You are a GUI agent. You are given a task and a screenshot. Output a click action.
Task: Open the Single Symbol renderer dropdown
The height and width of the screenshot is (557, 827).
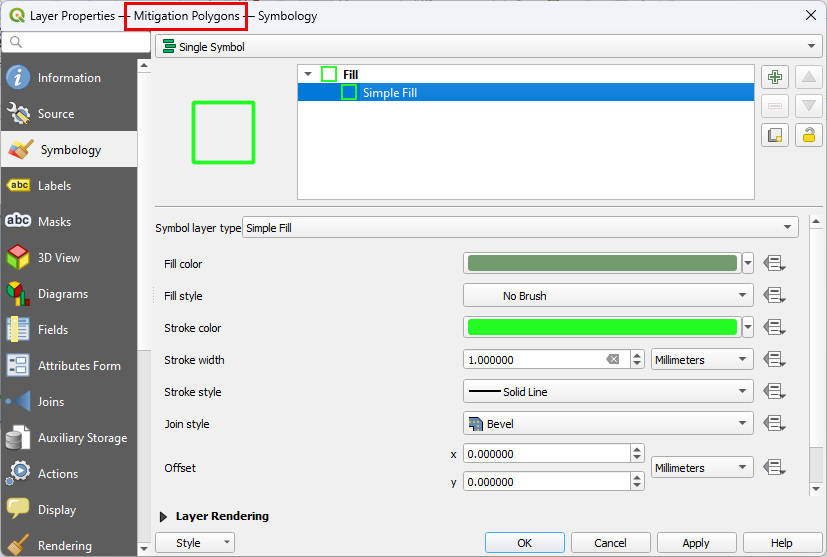coord(488,47)
